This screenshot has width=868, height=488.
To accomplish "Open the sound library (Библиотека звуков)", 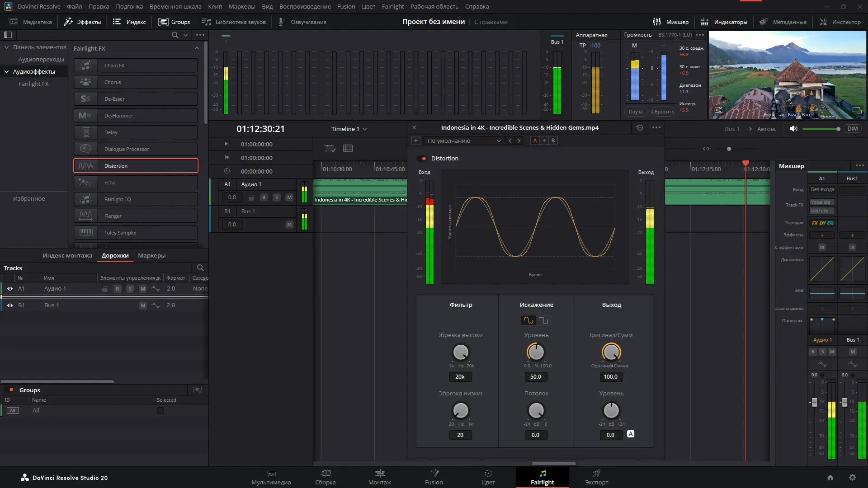I will click(x=234, y=21).
